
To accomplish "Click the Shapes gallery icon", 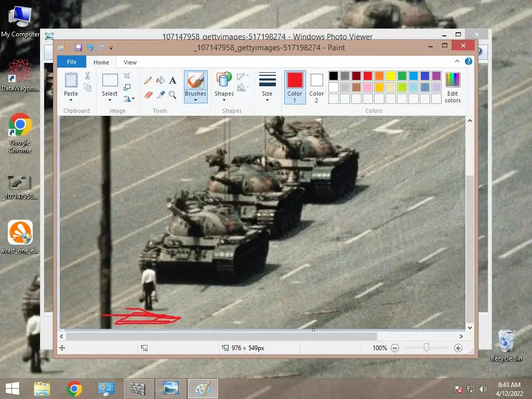I will [224, 80].
